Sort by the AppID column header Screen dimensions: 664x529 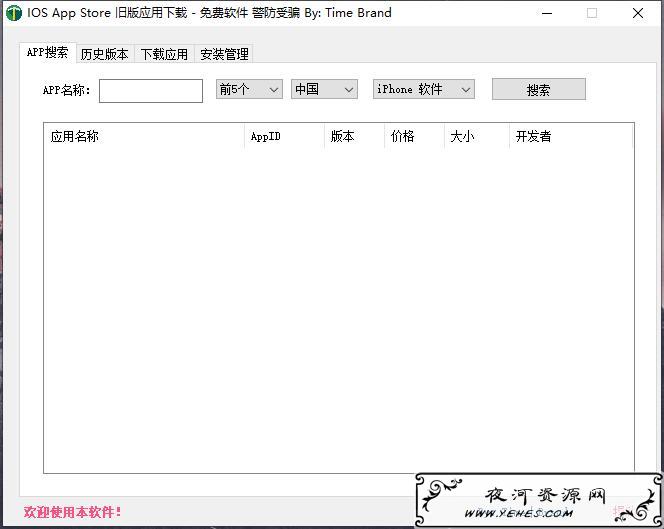[285, 136]
